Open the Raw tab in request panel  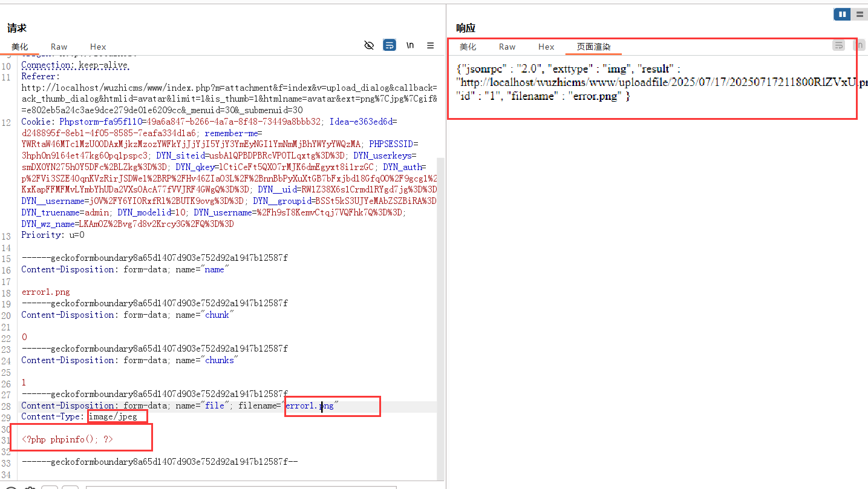59,47
